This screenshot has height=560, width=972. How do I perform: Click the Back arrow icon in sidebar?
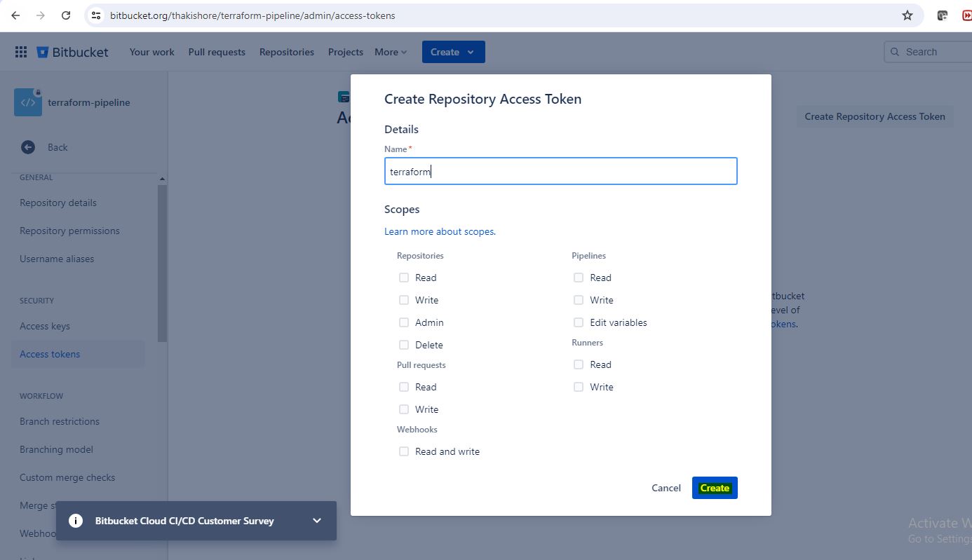(28, 147)
